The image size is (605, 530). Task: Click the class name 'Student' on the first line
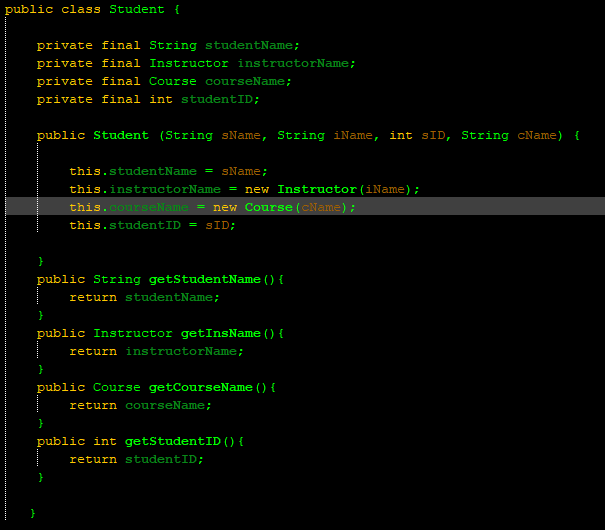(x=137, y=9)
